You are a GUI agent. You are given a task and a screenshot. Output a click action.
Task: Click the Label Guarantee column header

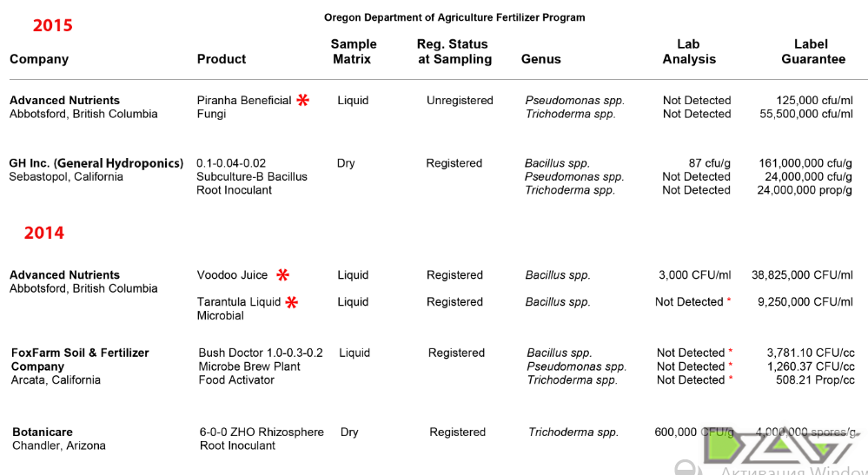click(812, 52)
